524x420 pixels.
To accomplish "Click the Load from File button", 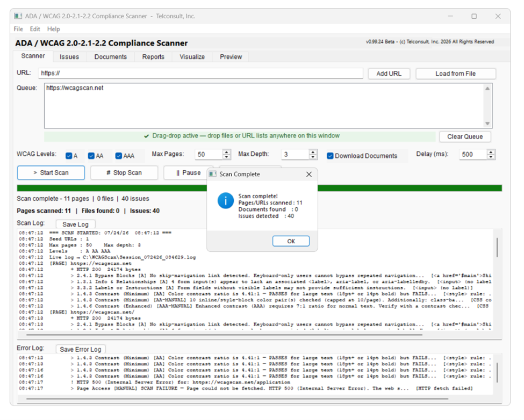I will (x=456, y=74).
